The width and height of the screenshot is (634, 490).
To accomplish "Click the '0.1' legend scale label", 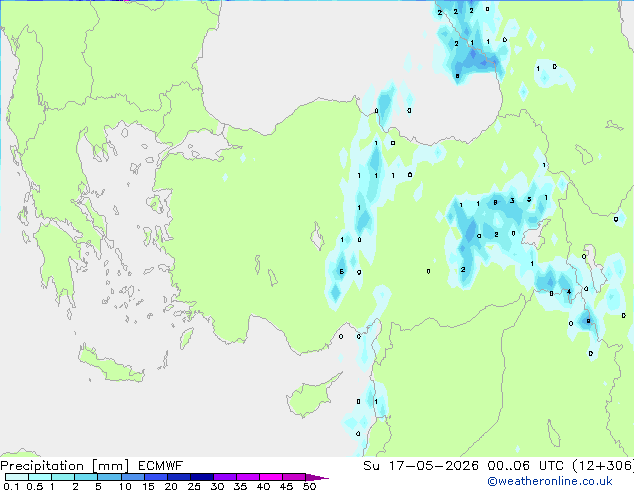I will coord(11,486).
